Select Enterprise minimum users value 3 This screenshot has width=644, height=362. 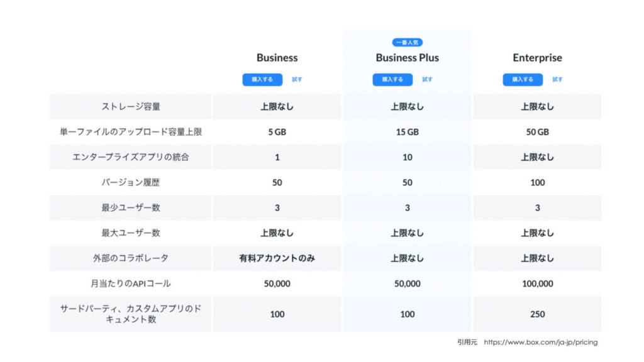pos(538,207)
